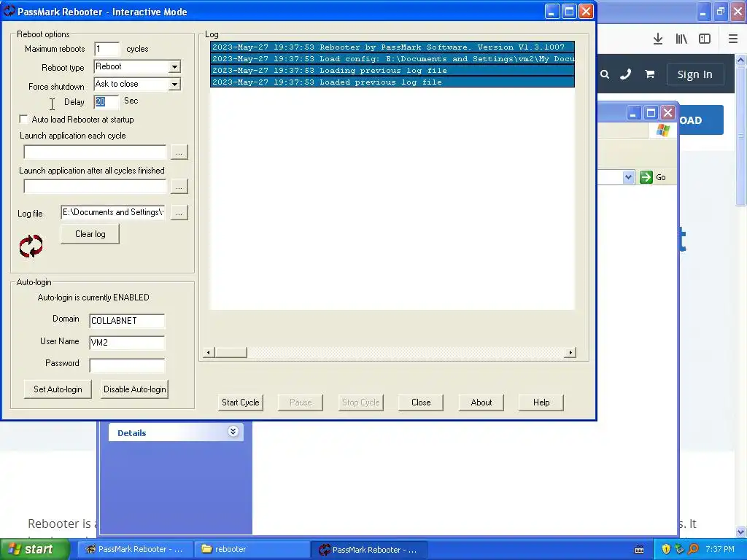
Task: Open the browser library icon
Action: 681,39
